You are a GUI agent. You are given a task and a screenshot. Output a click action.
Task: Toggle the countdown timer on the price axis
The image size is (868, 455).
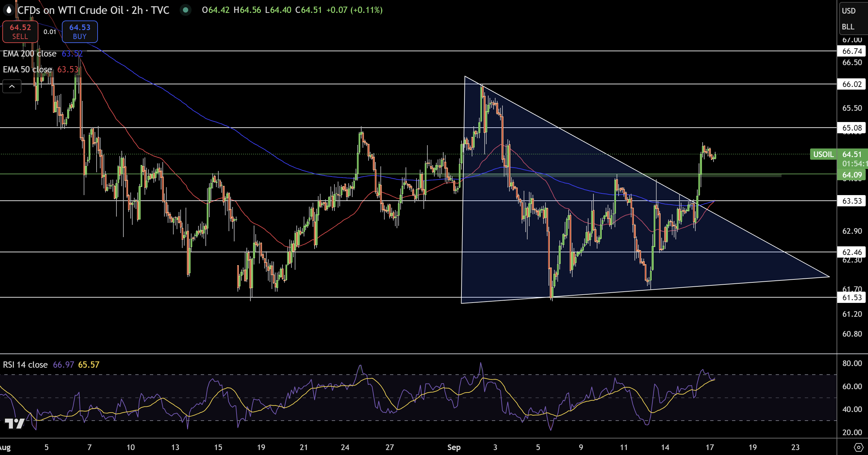[x=852, y=164]
